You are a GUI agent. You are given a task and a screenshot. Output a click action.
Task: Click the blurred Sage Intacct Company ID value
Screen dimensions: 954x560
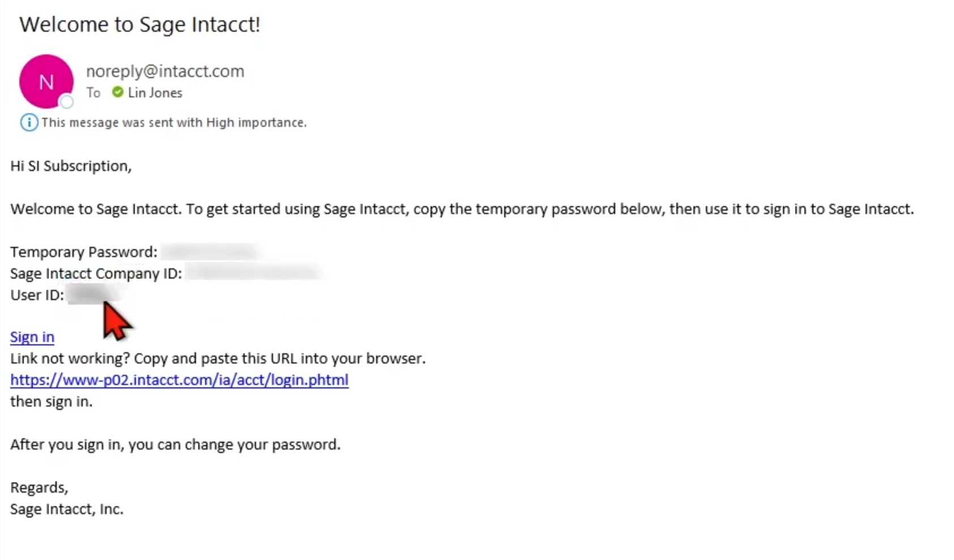coord(254,273)
